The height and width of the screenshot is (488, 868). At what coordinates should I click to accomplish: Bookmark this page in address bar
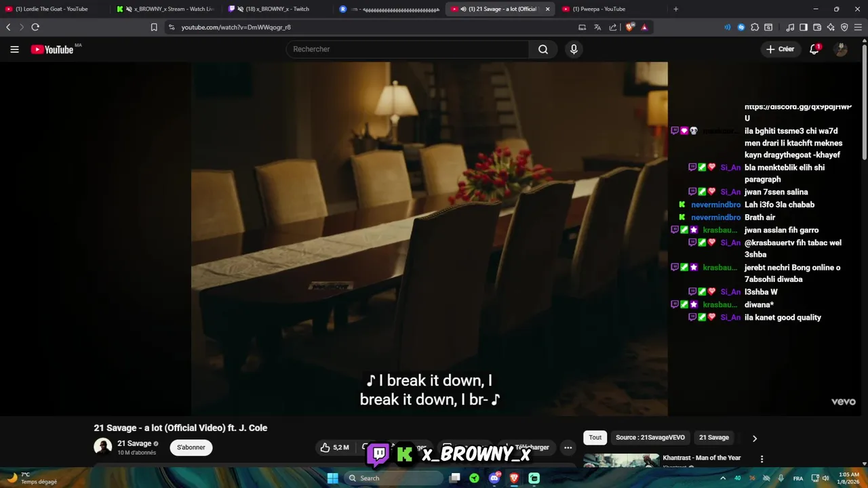[154, 27]
